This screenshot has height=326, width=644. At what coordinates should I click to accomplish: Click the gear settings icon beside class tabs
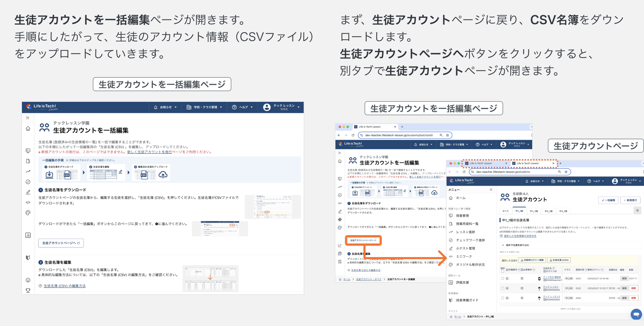pos(637,210)
